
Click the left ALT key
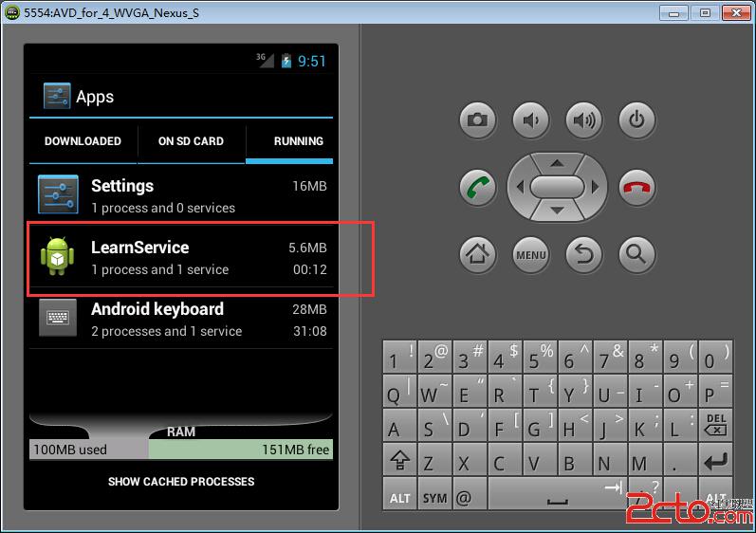tap(399, 494)
